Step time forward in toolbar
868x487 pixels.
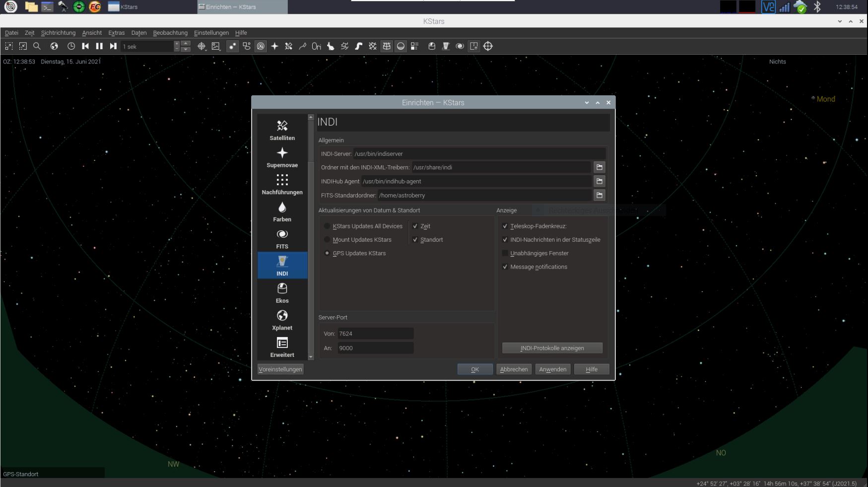pos(113,46)
